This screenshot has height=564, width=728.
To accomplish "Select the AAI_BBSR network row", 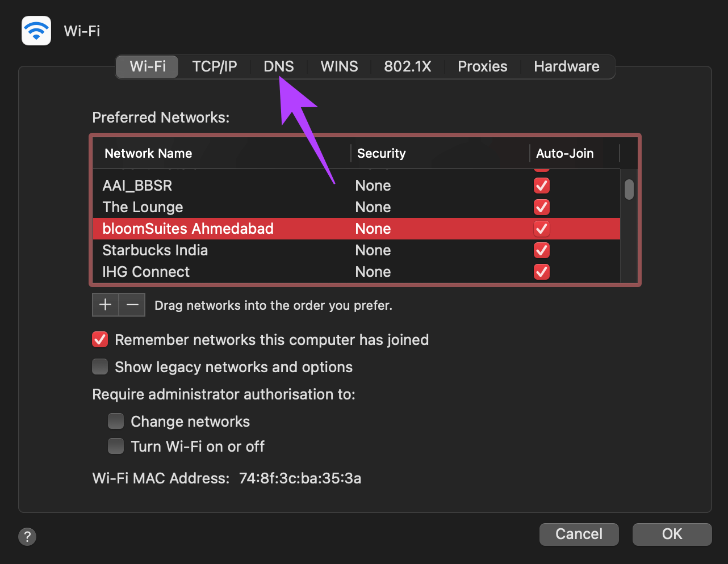I will (x=357, y=186).
